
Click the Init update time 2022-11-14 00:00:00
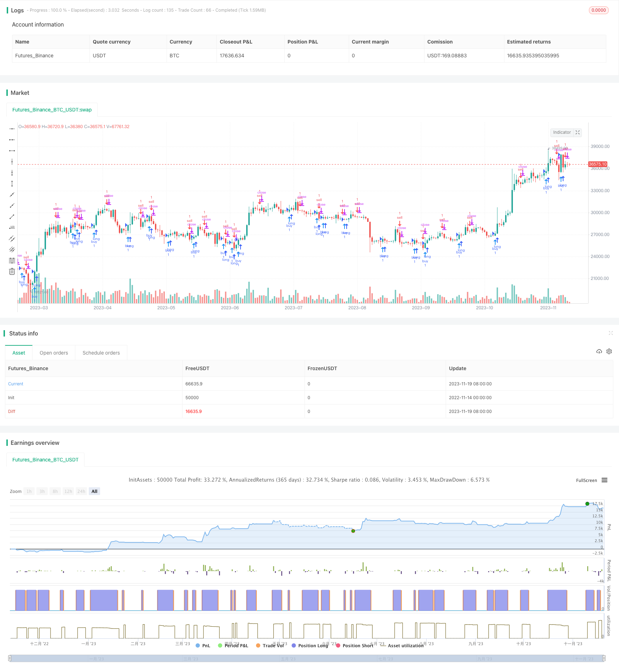[x=470, y=397]
